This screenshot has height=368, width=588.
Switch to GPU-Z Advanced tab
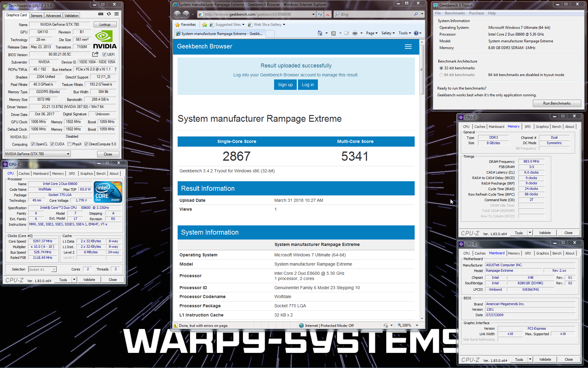point(53,16)
